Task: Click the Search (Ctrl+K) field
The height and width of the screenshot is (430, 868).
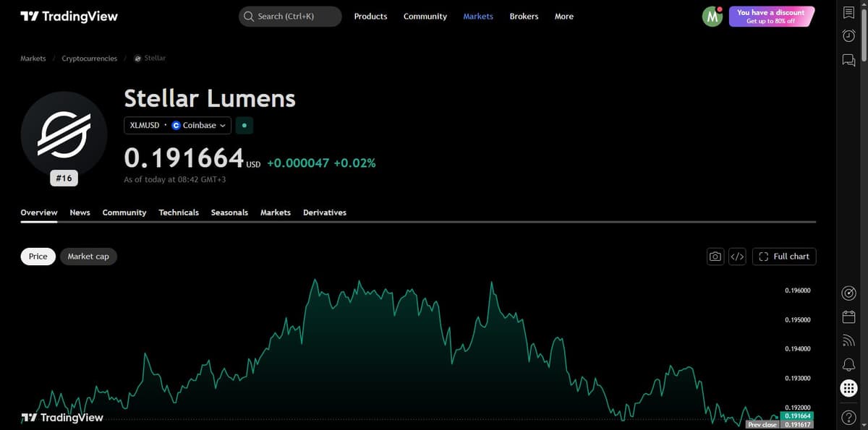Action: [290, 16]
